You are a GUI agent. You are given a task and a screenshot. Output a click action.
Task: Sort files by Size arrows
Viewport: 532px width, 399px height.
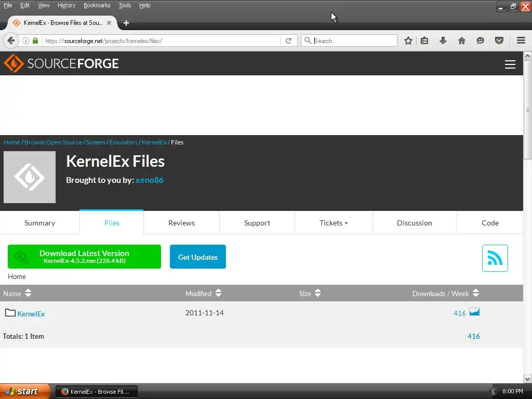tap(317, 293)
